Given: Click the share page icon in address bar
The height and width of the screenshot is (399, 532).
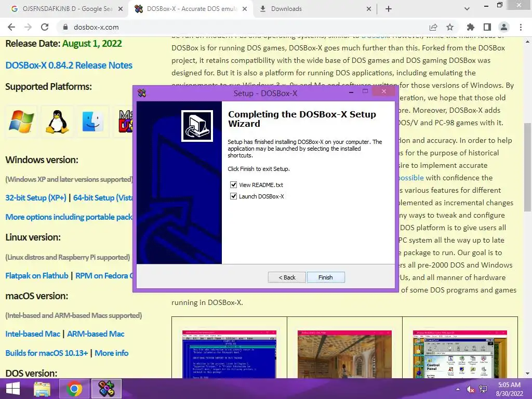Looking at the screenshot, I should pos(433,27).
